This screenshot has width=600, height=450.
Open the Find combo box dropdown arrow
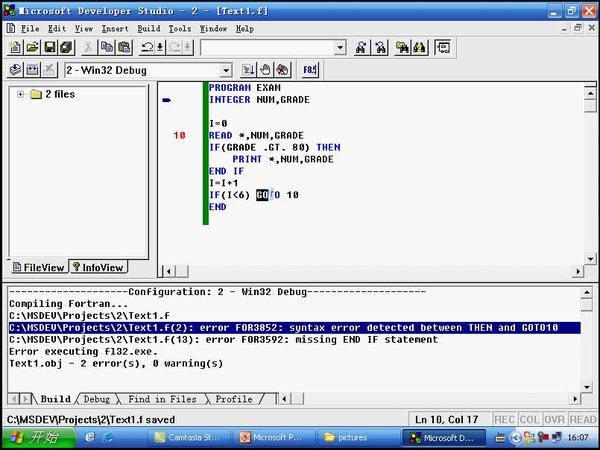(339, 47)
